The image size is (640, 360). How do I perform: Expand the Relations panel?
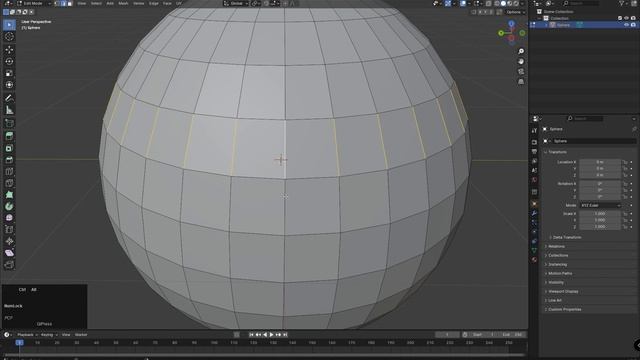pos(555,247)
